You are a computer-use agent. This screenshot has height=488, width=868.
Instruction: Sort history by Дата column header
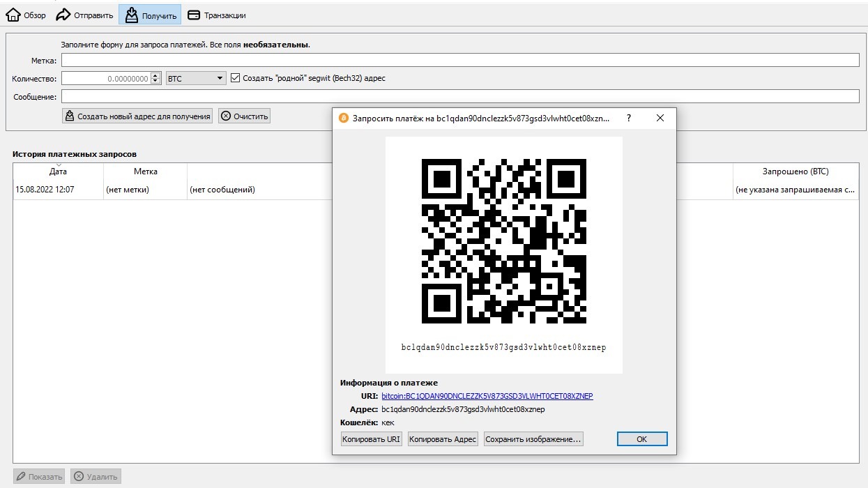point(58,171)
